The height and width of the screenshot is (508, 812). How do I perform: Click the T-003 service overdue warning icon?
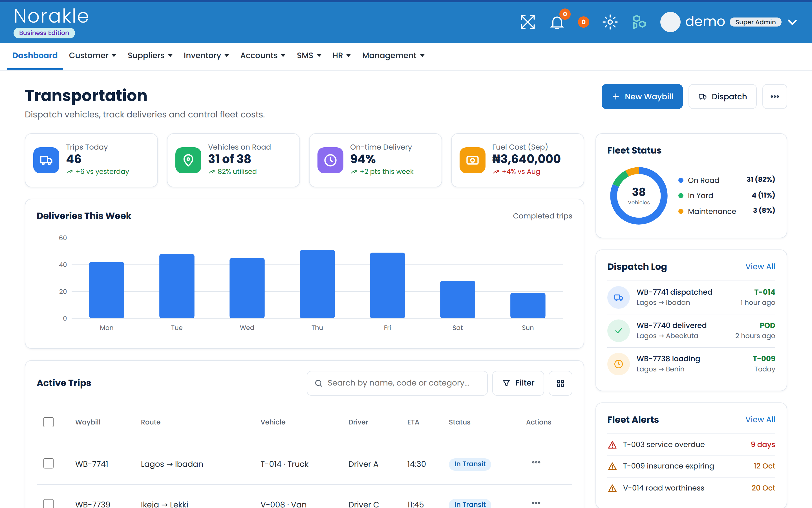612,445
